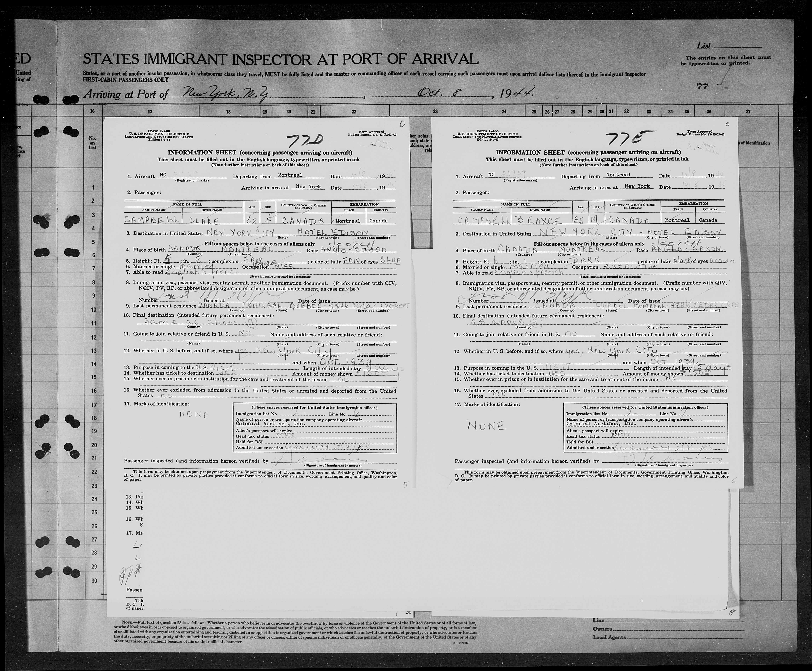Click 'FIRST-CABIN PASSENGERS ONLY' line
Viewport: 812px width, 671px height.
(x=125, y=80)
